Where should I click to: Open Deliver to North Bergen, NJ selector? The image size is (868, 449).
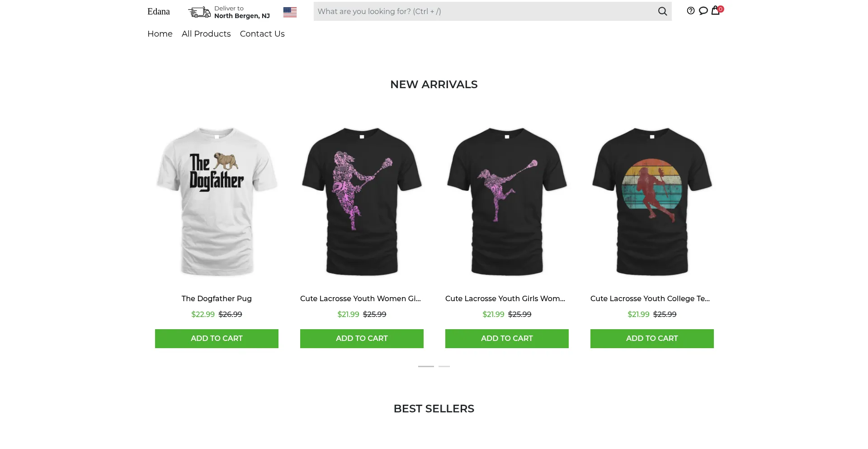coord(242,12)
